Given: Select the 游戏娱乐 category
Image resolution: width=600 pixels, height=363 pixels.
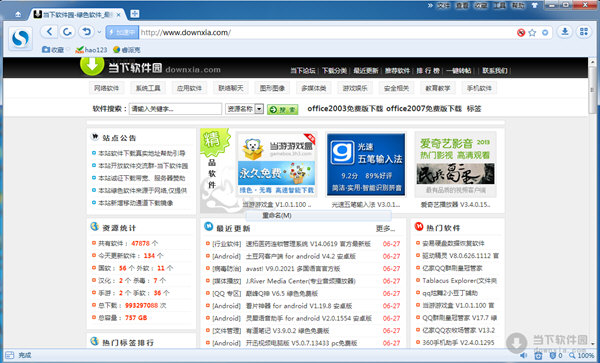Looking at the screenshot, I should click(x=355, y=88).
